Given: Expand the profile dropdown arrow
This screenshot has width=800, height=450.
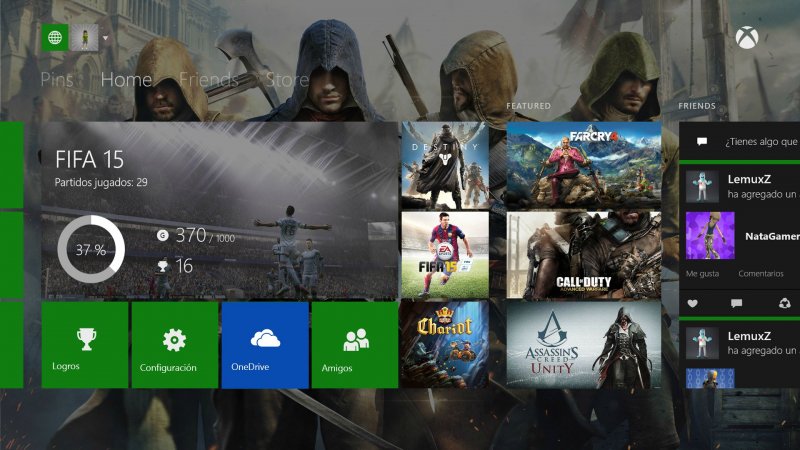Looking at the screenshot, I should [x=105, y=38].
